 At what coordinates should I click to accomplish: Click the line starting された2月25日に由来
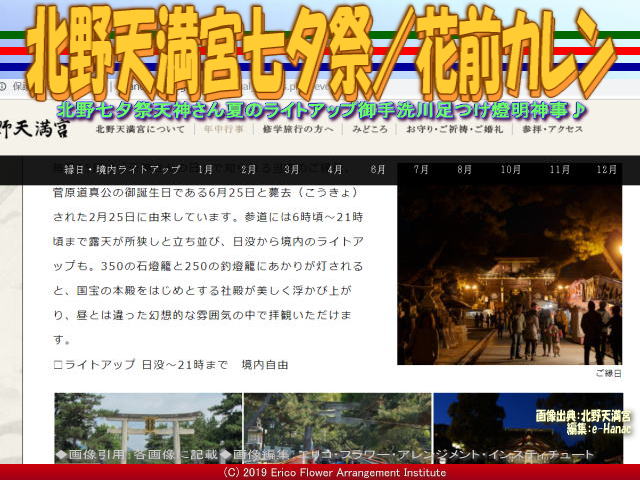point(208,217)
